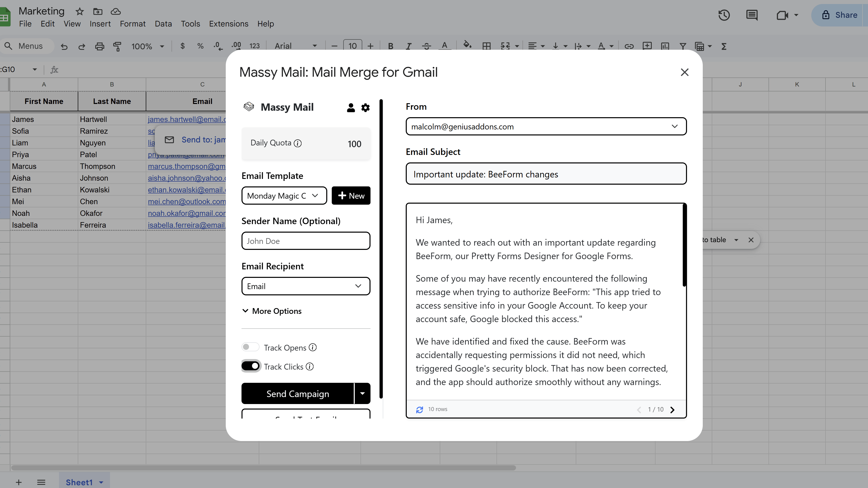Toggle bold formatting
This screenshot has height=488, width=868.
pos(390,46)
